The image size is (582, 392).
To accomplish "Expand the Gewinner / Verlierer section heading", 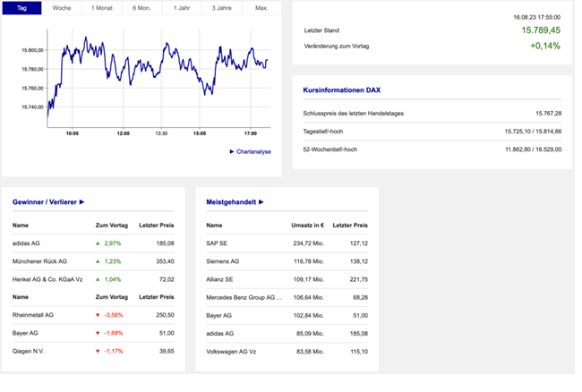I will [48, 202].
